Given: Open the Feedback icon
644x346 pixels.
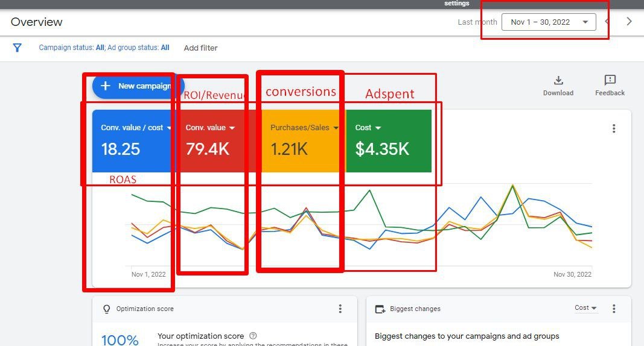Looking at the screenshot, I should point(610,81).
